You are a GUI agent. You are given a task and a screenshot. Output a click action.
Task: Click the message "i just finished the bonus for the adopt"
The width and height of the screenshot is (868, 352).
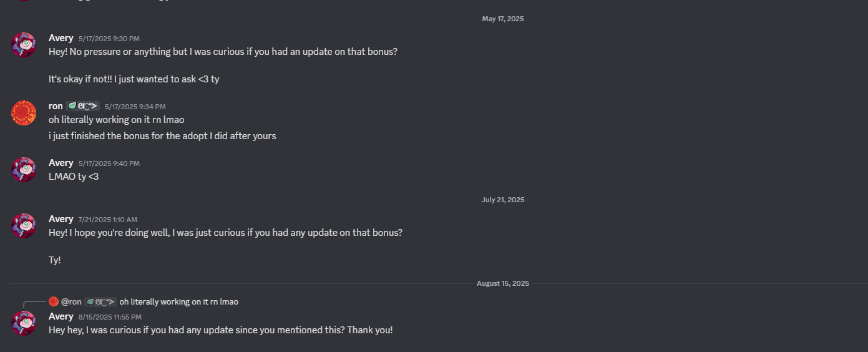coord(162,135)
